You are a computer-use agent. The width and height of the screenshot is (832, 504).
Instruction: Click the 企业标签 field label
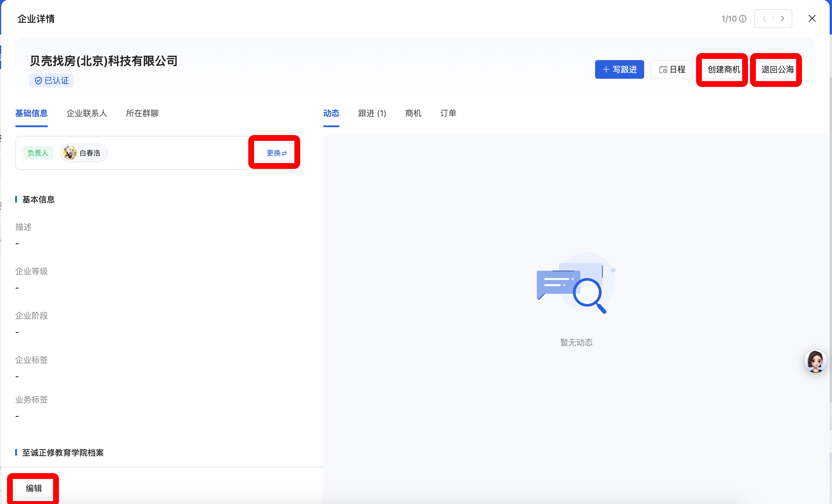32,360
